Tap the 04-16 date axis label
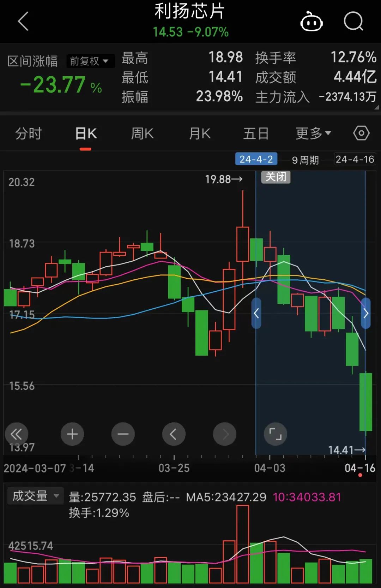Image resolution: width=381 pixels, height=588 pixels. tap(360, 468)
